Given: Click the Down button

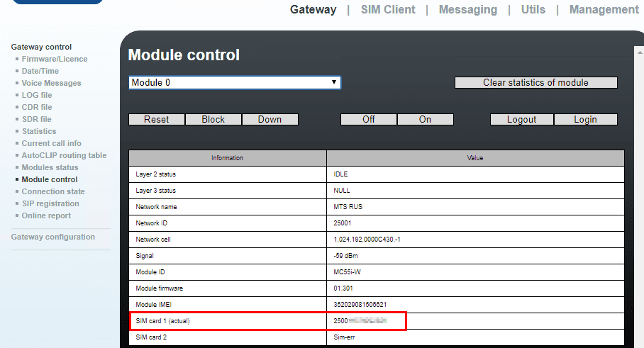Looking at the screenshot, I should (x=270, y=119).
